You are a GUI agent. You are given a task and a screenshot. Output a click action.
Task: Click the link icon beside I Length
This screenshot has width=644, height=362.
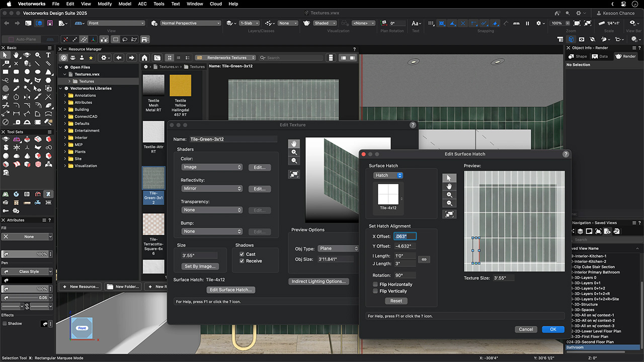click(424, 259)
